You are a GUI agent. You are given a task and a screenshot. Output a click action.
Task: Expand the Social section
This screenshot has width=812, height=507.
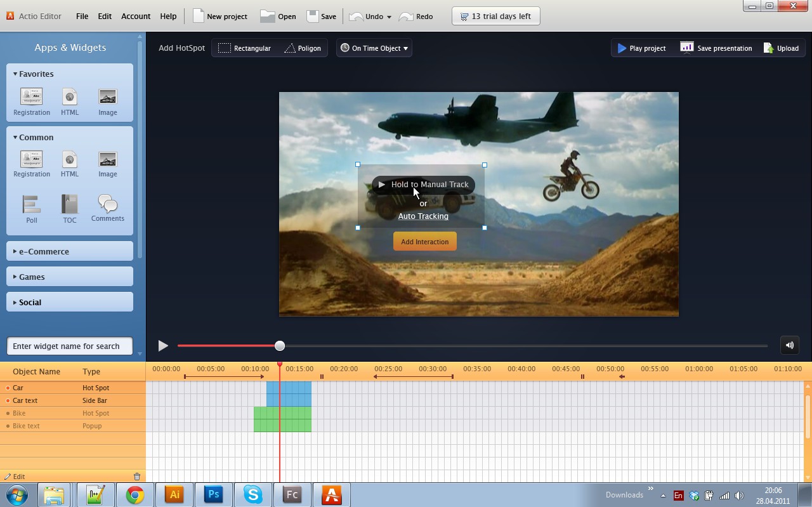pos(70,302)
